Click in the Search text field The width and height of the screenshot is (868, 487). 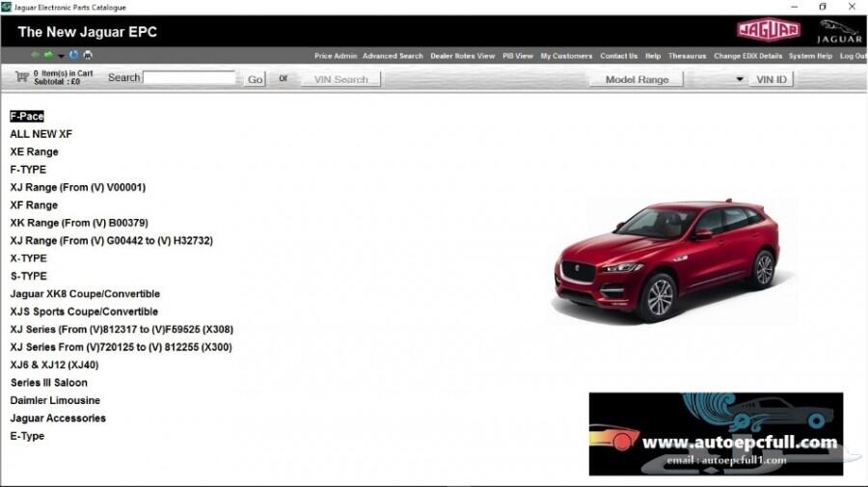[x=189, y=78]
